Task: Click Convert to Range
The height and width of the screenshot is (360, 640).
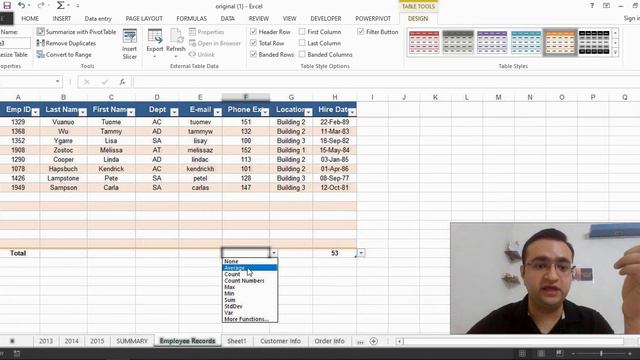Action: pos(64,55)
